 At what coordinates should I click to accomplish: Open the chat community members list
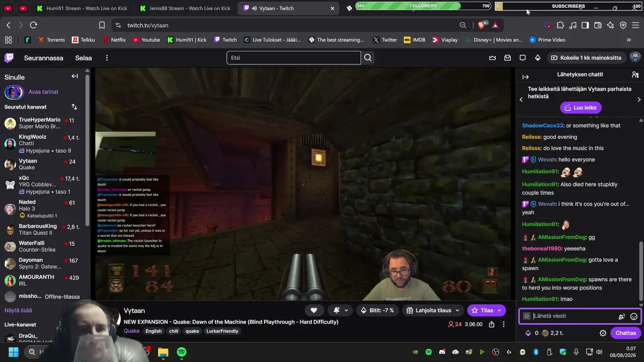[635, 74]
